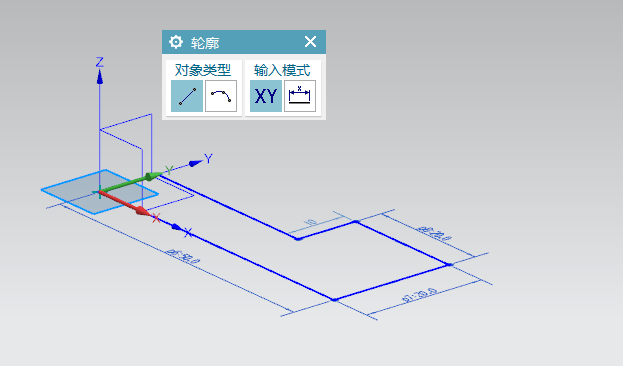Select the Line object type icon
The height and width of the screenshot is (366, 623).
point(187,96)
